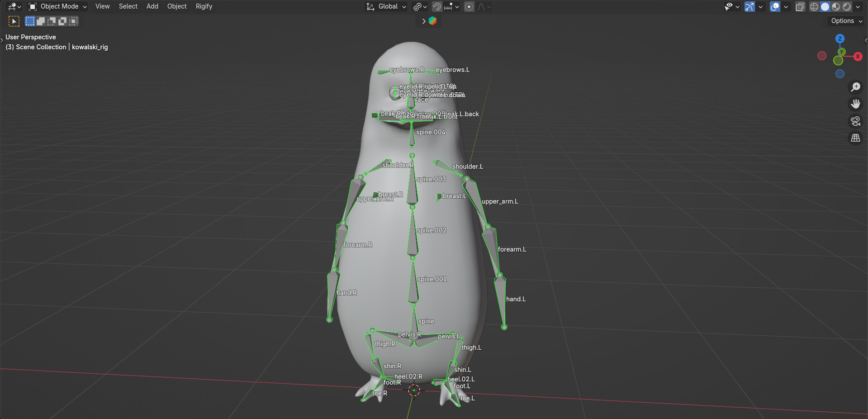Expand the left toolbar region arrow

point(2,40)
